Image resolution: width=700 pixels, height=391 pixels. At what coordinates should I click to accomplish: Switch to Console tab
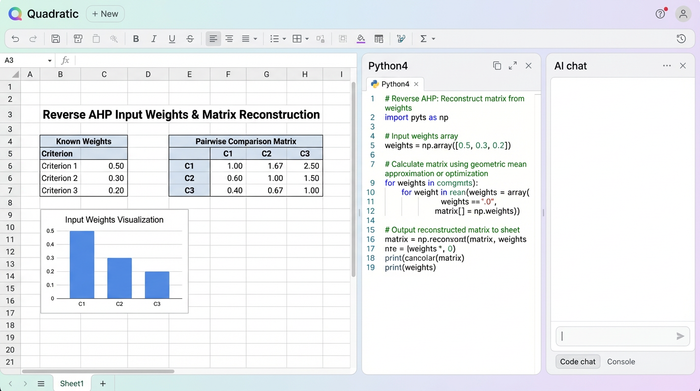coord(621,362)
